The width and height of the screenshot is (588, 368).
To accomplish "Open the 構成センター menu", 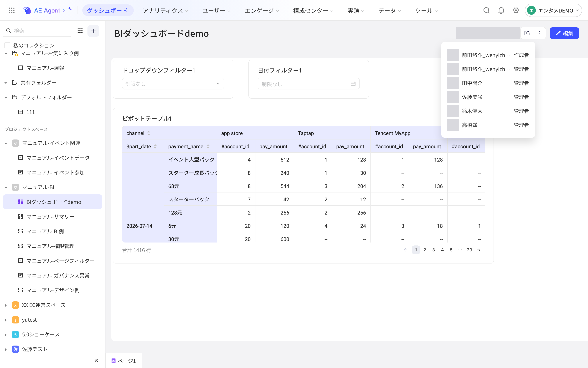I will (313, 10).
